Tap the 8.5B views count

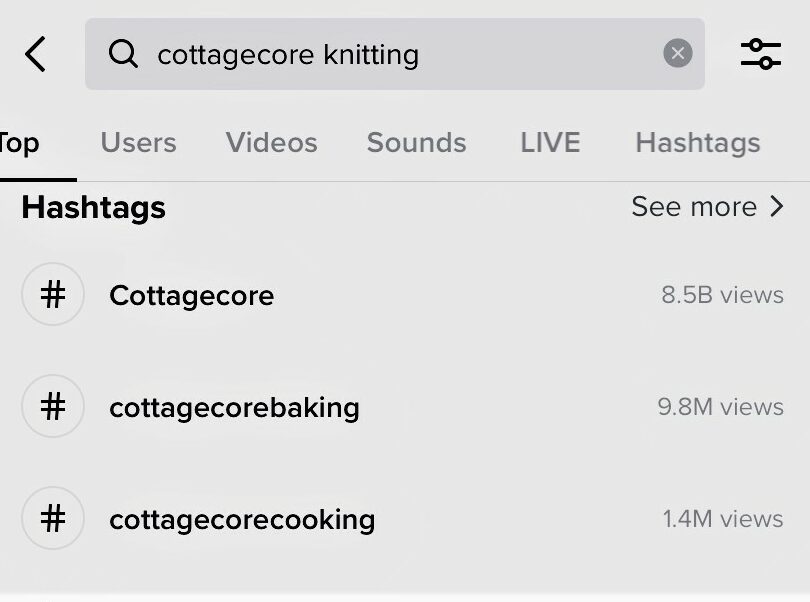(722, 295)
